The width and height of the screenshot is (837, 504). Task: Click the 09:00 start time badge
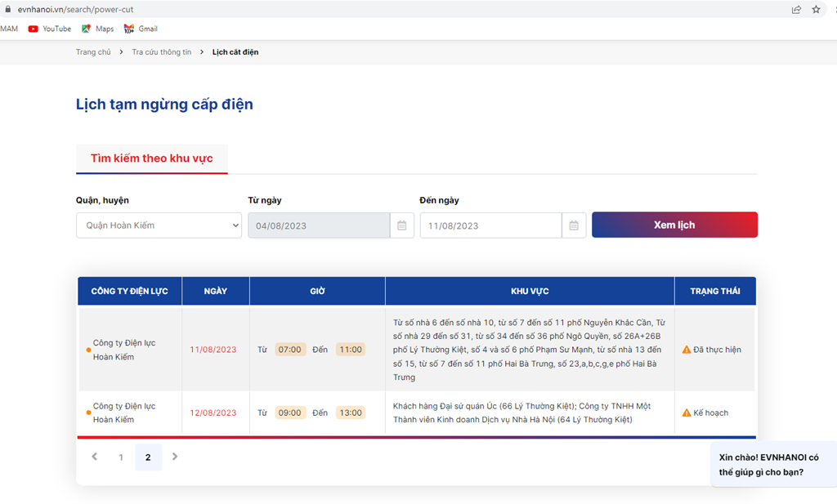click(290, 413)
